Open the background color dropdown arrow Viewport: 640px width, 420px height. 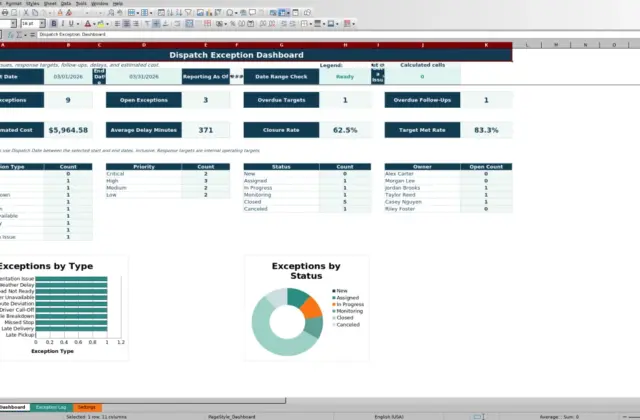[107, 24]
